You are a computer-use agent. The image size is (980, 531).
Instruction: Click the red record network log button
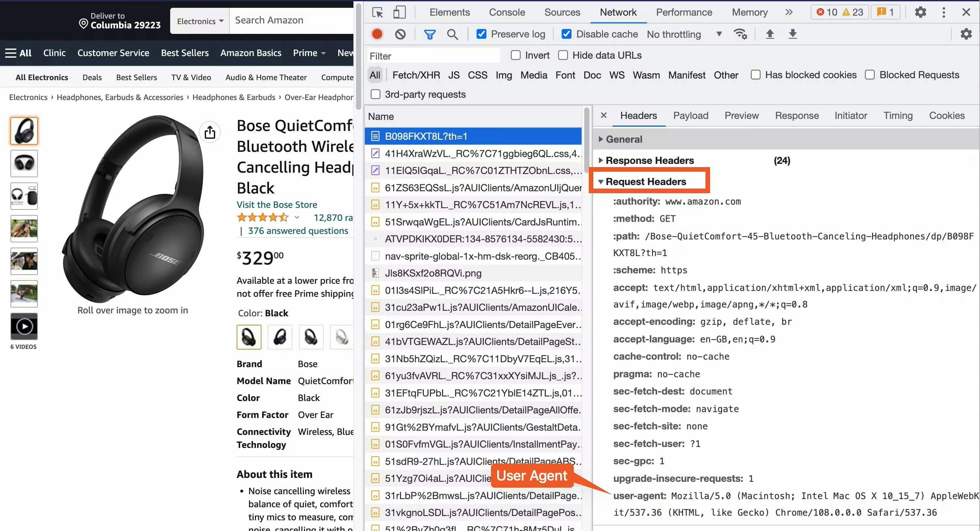pyautogui.click(x=377, y=34)
